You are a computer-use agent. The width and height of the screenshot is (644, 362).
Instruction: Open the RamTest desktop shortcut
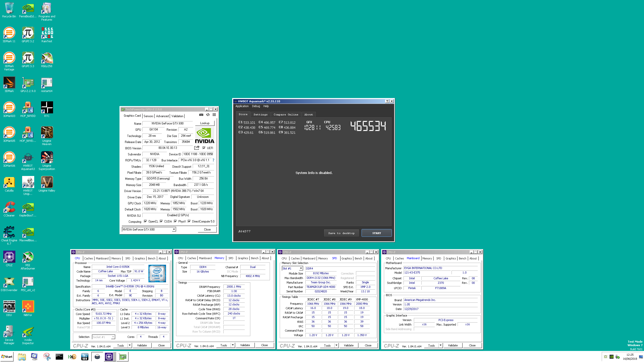47,35
